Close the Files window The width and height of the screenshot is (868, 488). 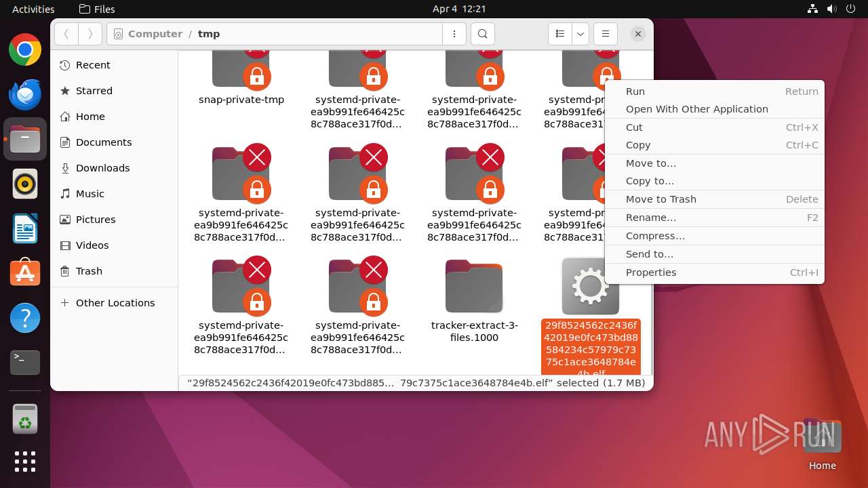click(x=637, y=34)
